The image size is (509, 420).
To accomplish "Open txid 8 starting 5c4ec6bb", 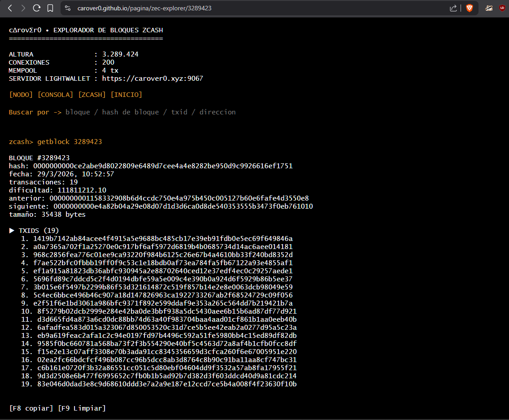I will coord(163,295).
